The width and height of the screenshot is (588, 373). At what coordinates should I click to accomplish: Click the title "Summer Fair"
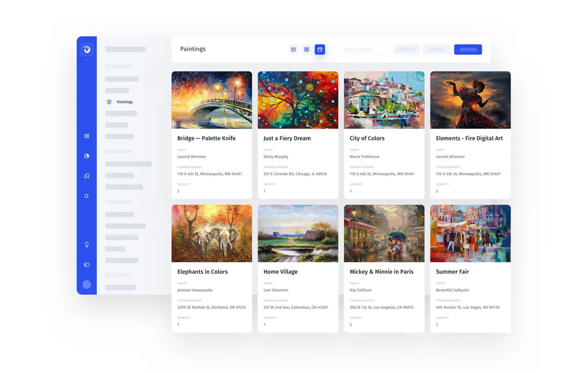[452, 272]
